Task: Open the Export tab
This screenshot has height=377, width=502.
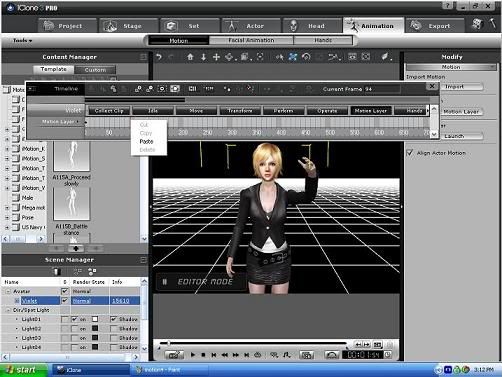Action: [x=435, y=26]
